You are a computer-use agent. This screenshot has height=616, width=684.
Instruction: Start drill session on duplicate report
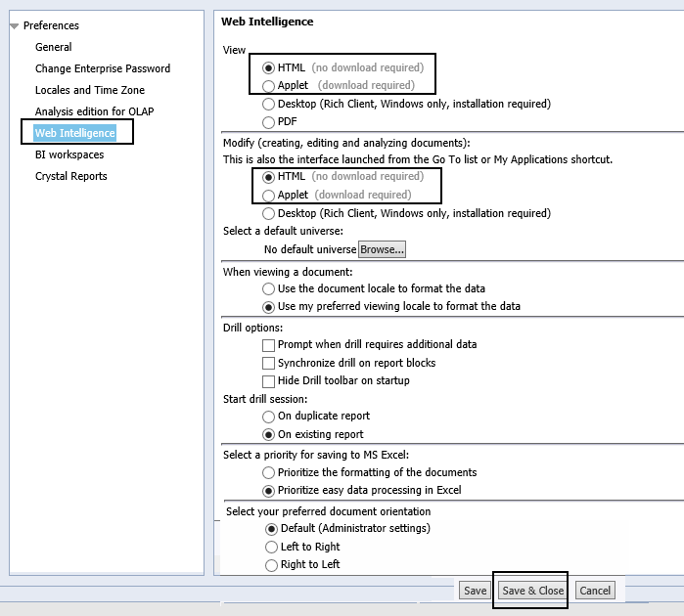point(268,416)
